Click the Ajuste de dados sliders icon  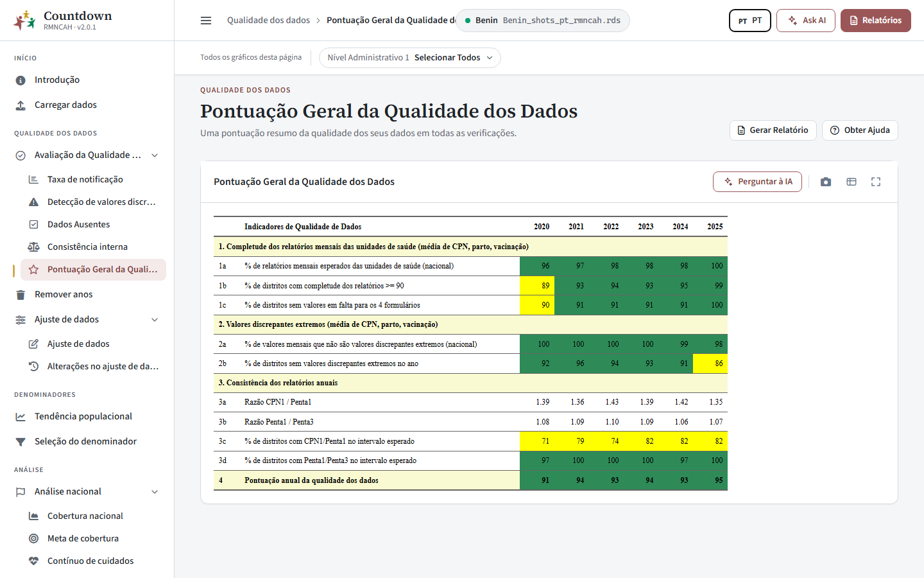point(21,320)
